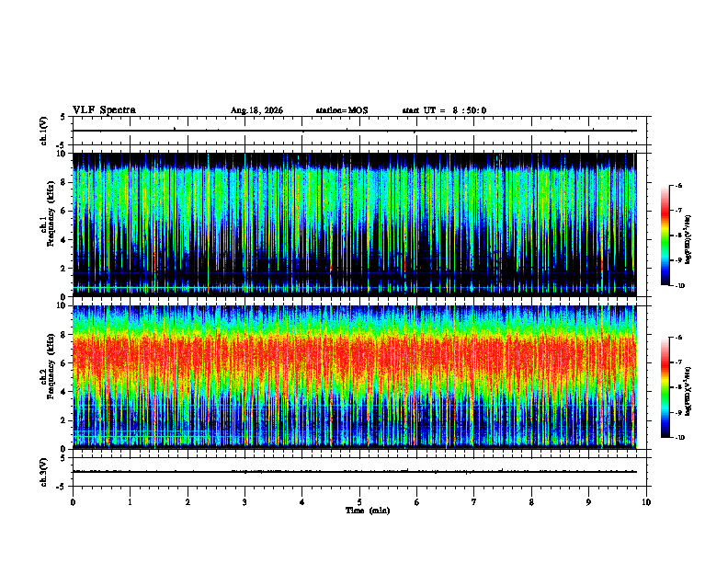Click the '5' tick of ch.3(V) axis
Screen dimensions: 728x563
tap(63, 458)
